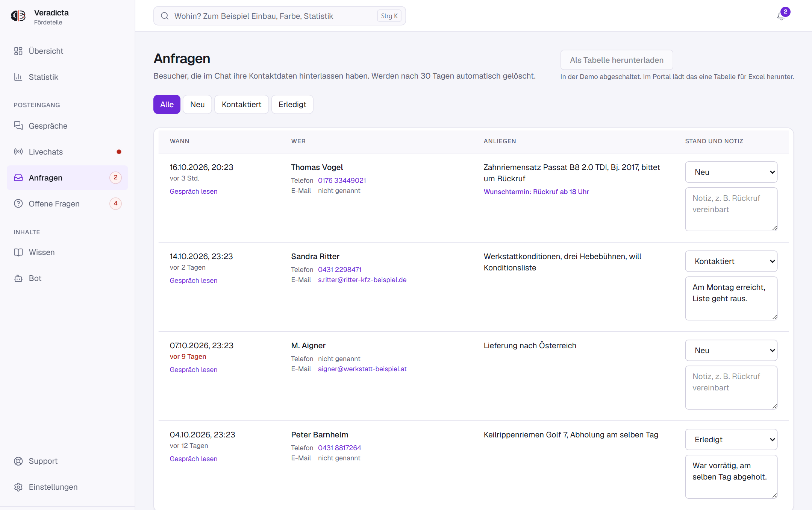Screen dimensions: 812x510
Task: Open Gespräch lesen for Sandra Ritter
Action: click(194, 281)
